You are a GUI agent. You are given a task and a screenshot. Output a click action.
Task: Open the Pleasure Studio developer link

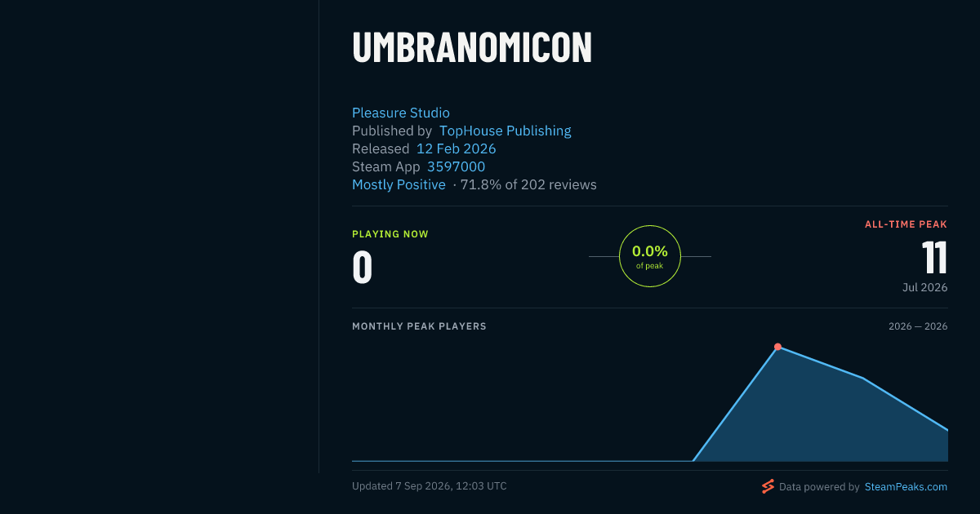point(401,113)
